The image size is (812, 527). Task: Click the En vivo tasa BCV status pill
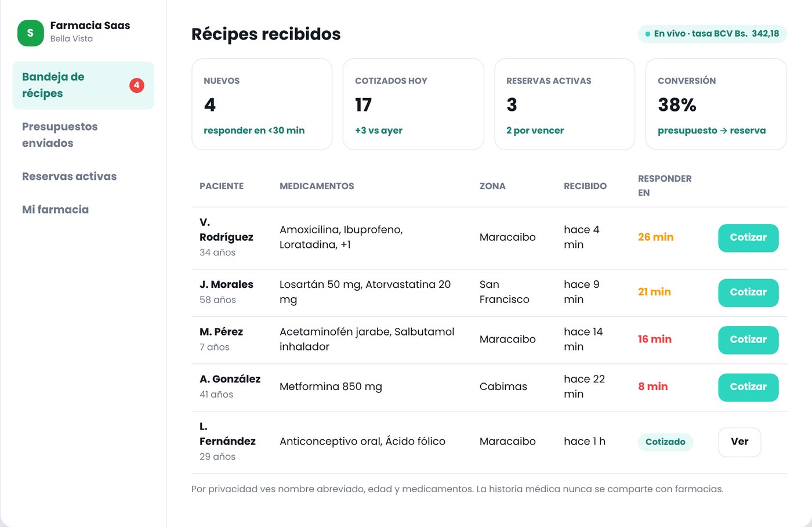(x=712, y=34)
